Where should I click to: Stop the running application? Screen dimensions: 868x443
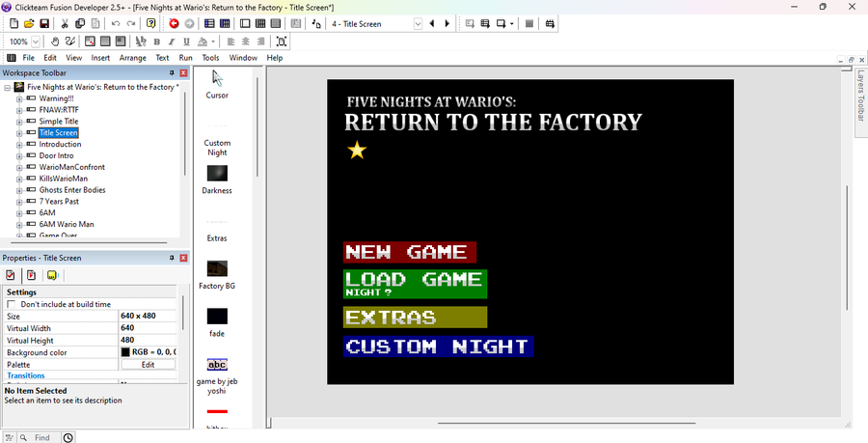coord(529,24)
